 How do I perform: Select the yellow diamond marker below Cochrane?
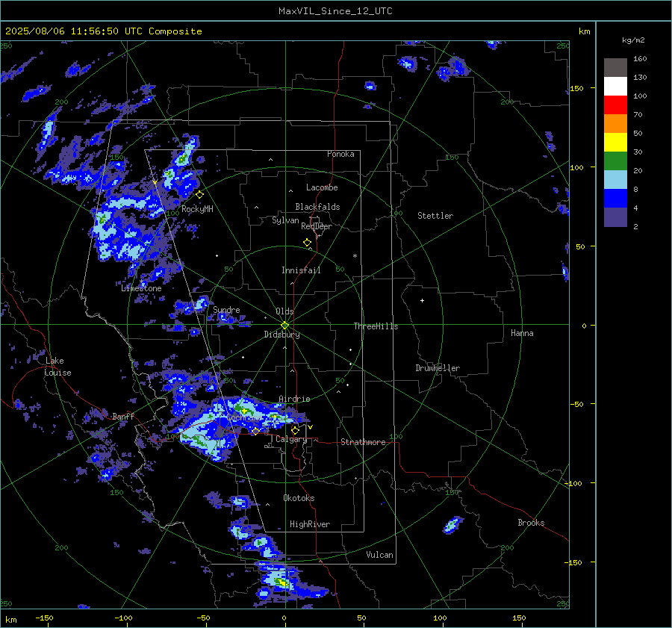[x=255, y=431]
